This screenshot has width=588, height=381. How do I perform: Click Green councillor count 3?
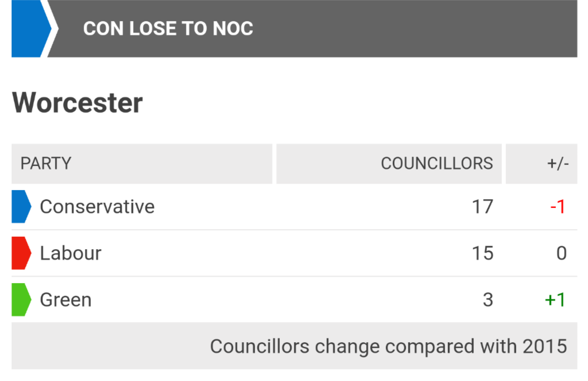click(x=488, y=300)
